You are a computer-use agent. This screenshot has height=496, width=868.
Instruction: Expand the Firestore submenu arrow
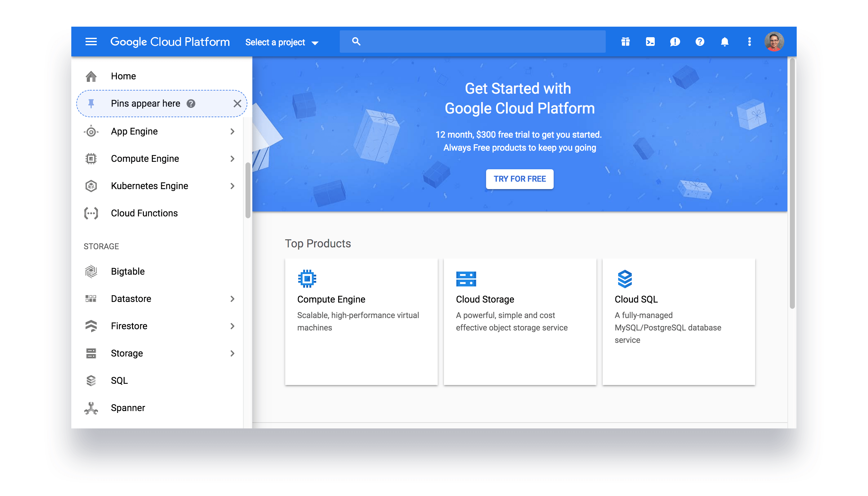pyautogui.click(x=232, y=326)
